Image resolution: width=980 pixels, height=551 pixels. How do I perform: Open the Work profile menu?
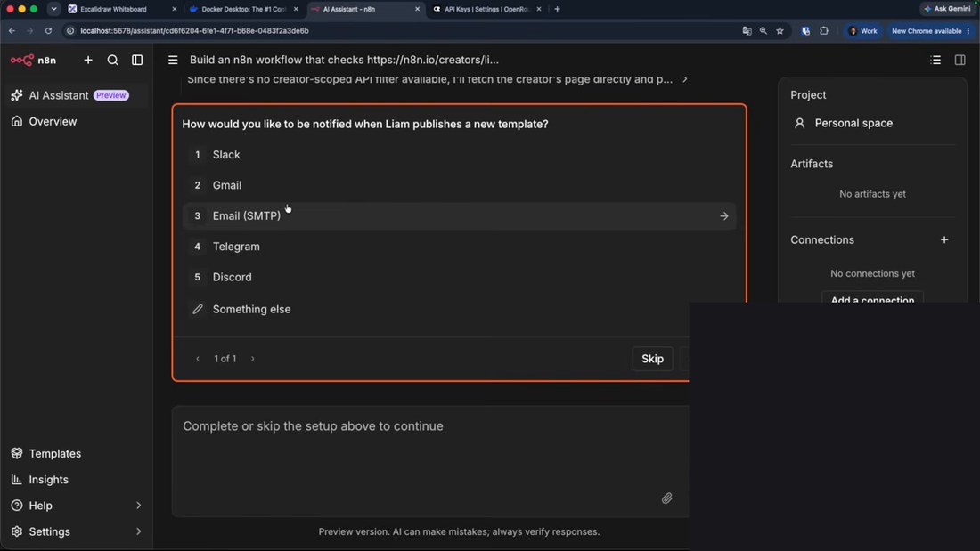click(863, 30)
